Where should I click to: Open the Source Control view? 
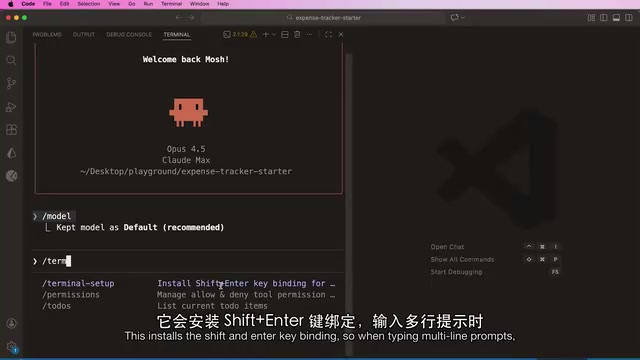(11, 83)
